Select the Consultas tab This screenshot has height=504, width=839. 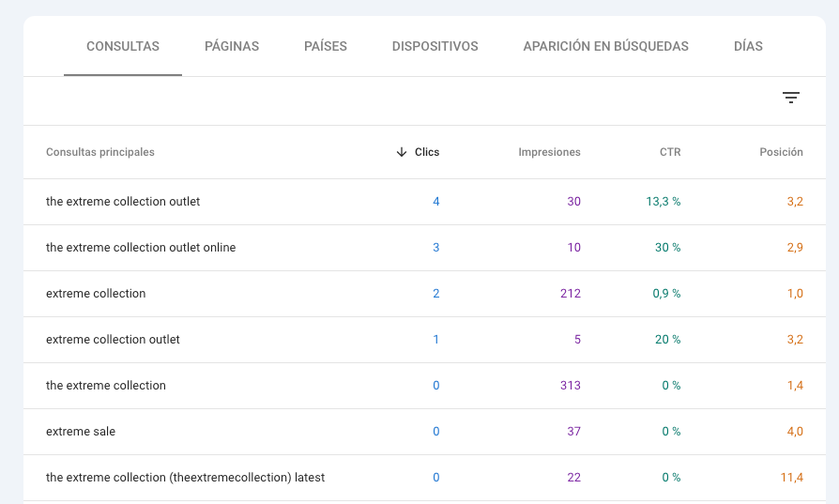click(123, 46)
